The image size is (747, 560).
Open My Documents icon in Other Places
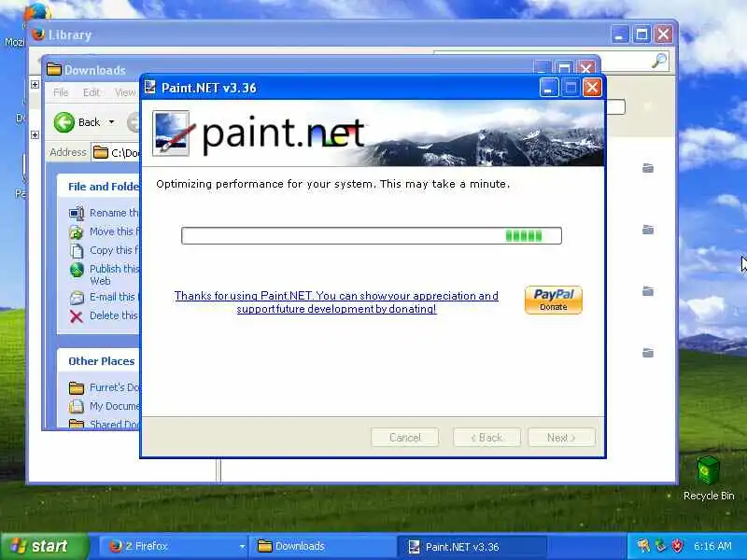tap(77, 407)
